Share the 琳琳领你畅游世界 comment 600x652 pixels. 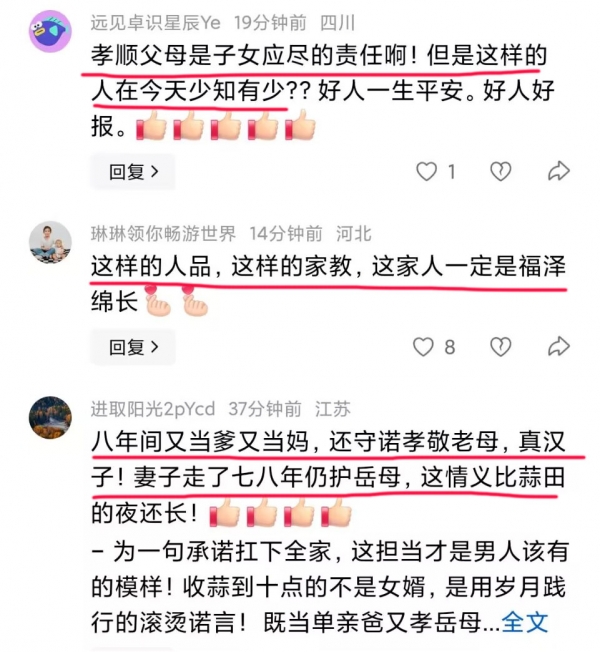558,346
